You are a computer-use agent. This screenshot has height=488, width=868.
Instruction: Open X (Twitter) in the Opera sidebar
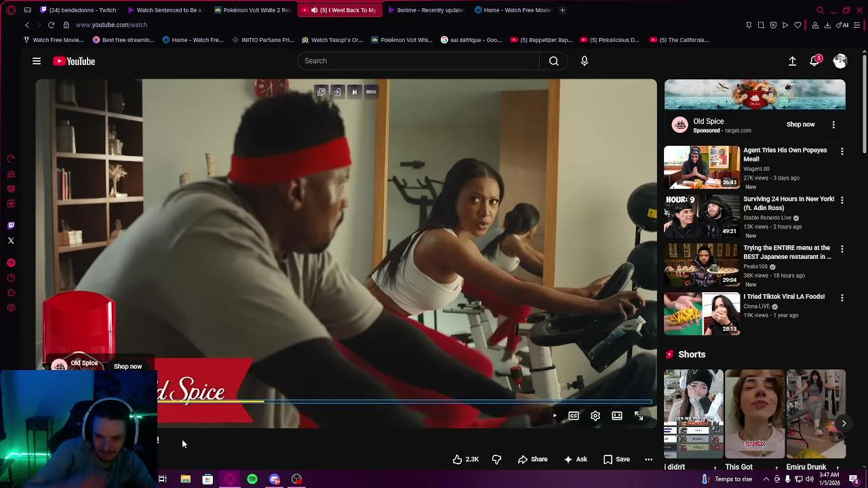11,241
